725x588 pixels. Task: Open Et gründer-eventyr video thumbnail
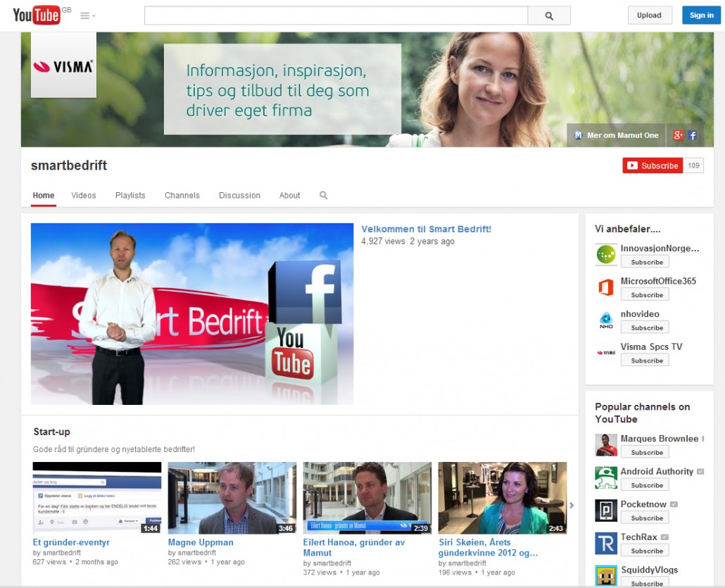tap(97, 498)
